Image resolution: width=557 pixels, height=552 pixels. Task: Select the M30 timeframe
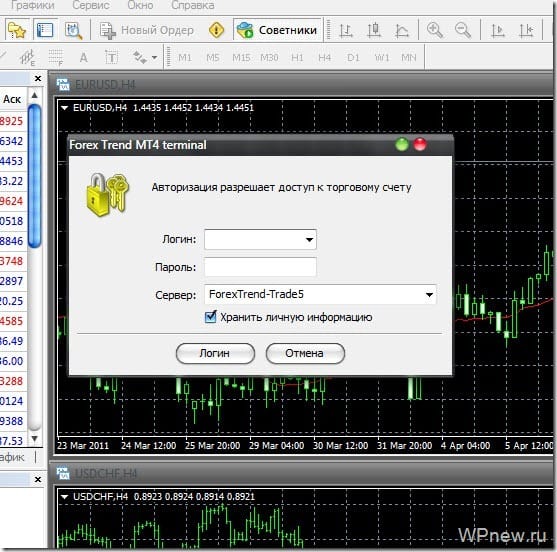coord(269,58)
